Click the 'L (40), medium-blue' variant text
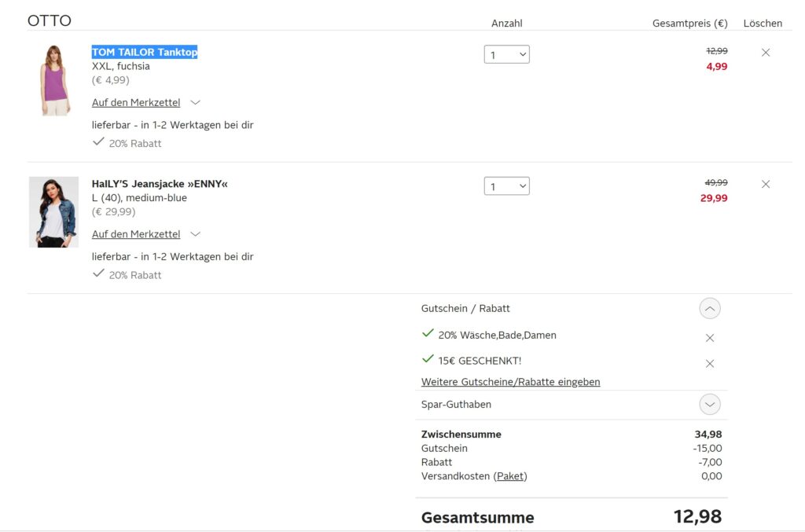805x532 pixels. [x=139, y=198]
